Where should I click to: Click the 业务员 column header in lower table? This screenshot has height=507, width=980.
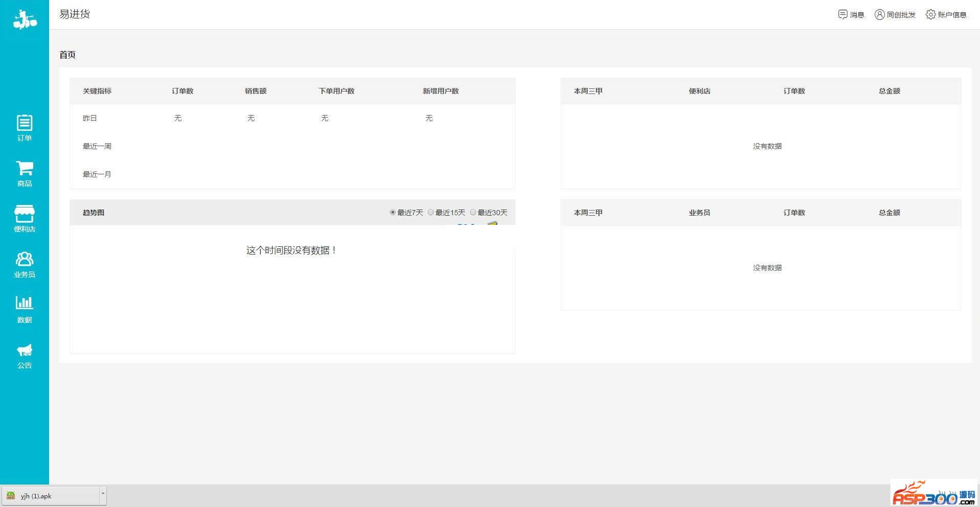(700, 213)
